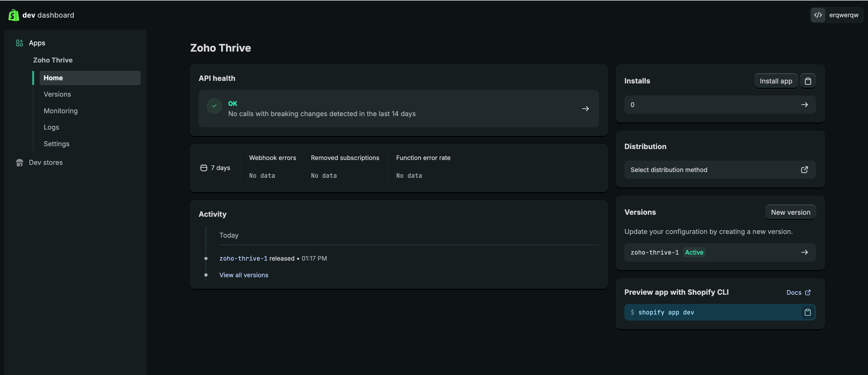Screen dimensions: 868x375
Task: Copy the shopify app dev command
Action: point(807,312)
